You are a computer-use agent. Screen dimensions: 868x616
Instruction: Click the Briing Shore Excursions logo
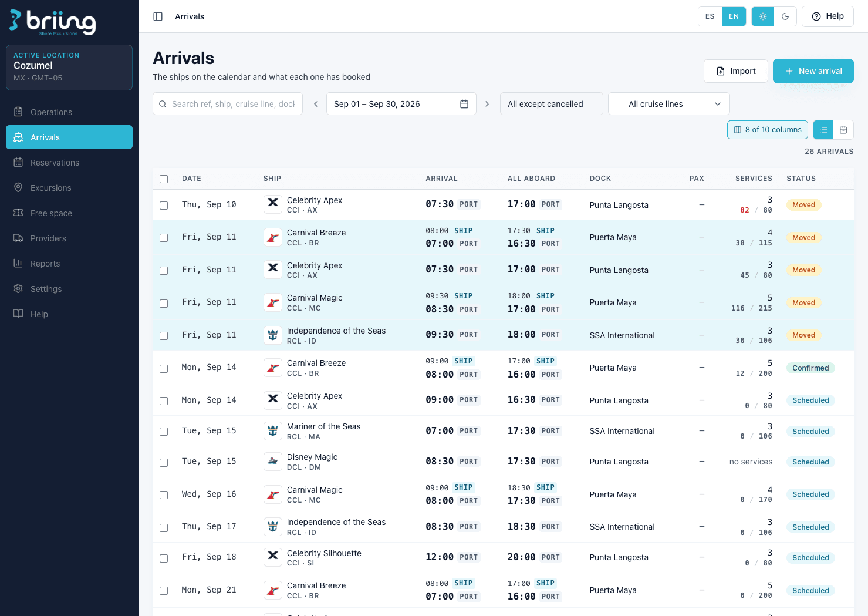click(53, 22)
